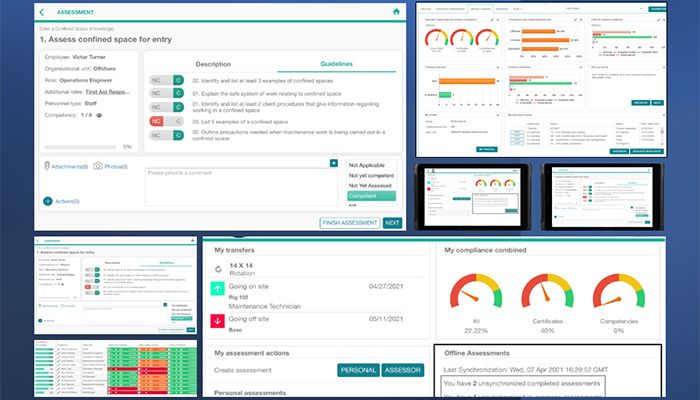Open the right tablet image showing the assessment
The height and width of the screenshot is (400, 700).
(x=602, y=196)
